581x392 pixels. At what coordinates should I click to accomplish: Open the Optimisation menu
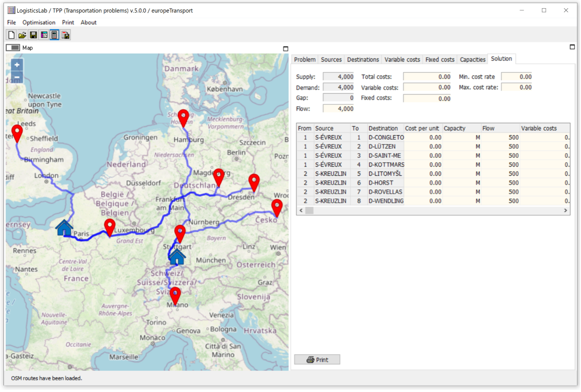pos(39,22)
